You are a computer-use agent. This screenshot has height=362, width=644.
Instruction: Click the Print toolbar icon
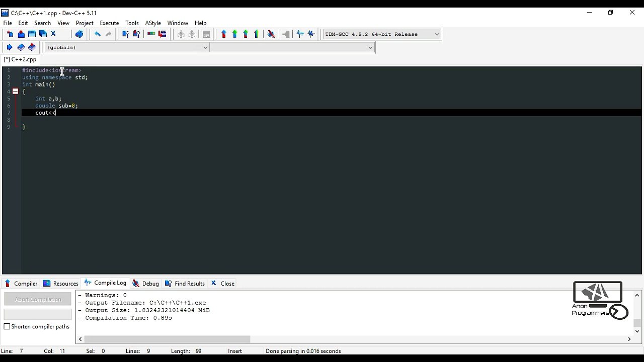click(x=79, y=34)
